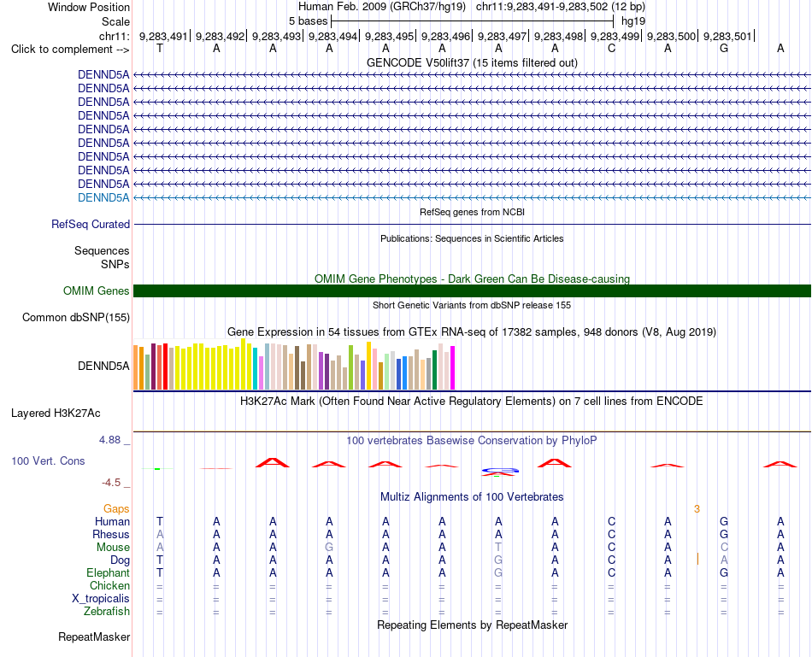This screenshot has width=812, height=657.
Task: Select the chr11: ruler label
Action: pos(114,36)
